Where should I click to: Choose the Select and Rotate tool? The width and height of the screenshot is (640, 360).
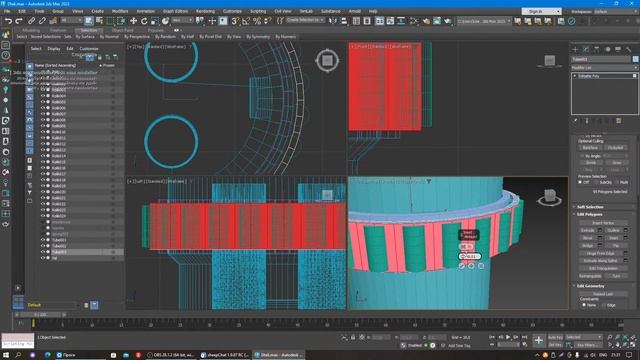click(144, 21)
